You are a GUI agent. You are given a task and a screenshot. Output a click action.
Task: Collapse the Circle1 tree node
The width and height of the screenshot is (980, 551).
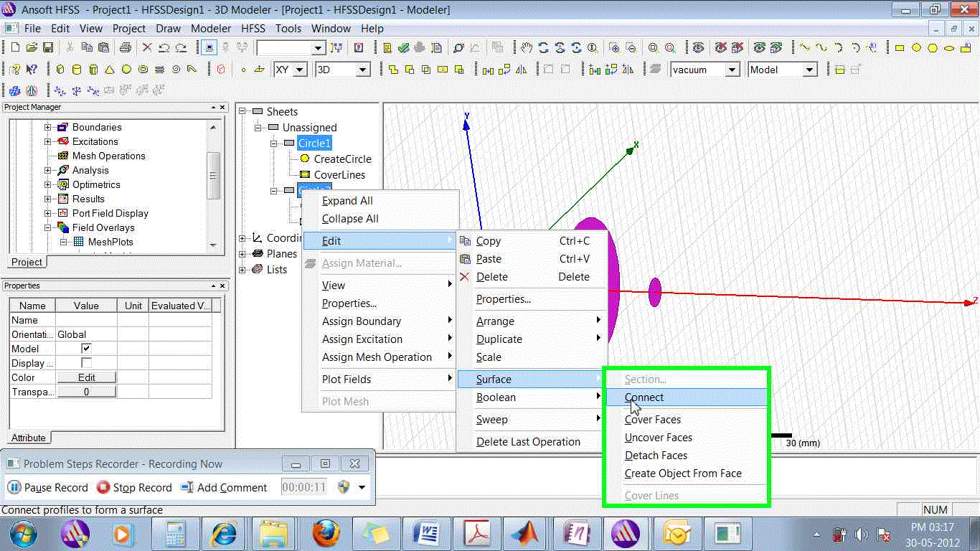point(274,143)
